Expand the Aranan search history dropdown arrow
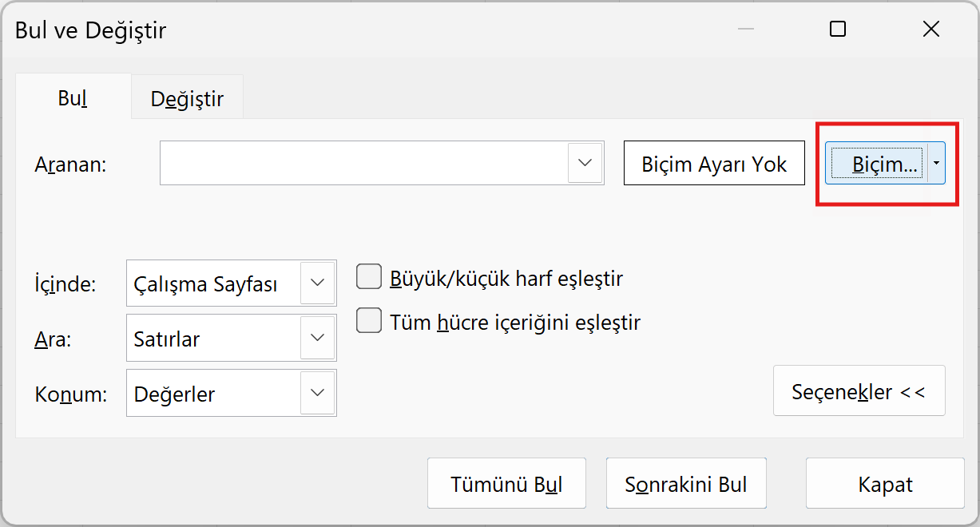The height and width of the screenshot is (527, 980). point(585,164)
